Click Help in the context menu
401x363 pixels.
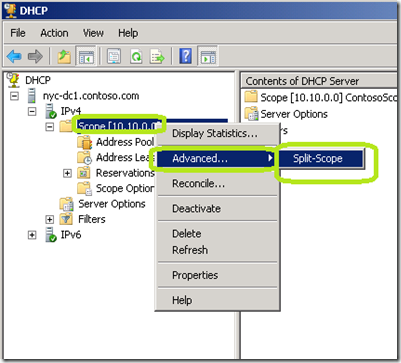[x=217, y=300]
